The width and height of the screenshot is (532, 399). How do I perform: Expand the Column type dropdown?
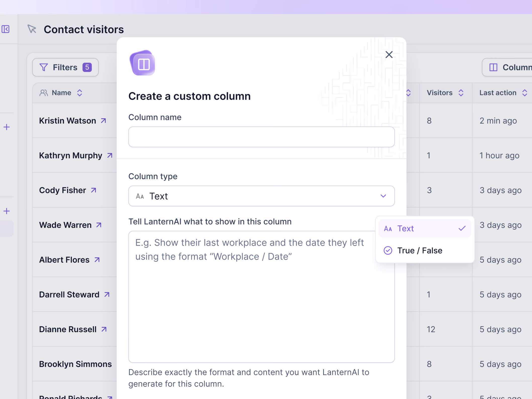click(261, 196)
